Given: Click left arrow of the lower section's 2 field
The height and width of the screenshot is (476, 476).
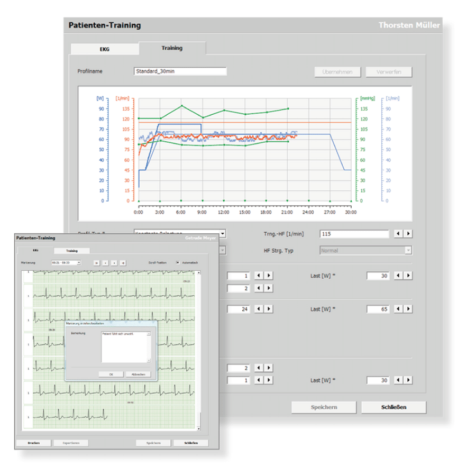Looking at the screenshot, I should (258, 368).
